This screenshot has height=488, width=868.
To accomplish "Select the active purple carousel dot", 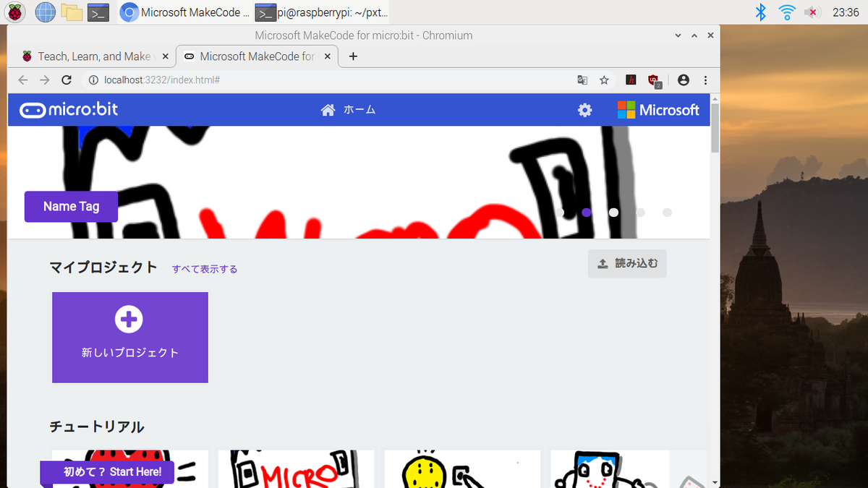I will pos(587,213).
